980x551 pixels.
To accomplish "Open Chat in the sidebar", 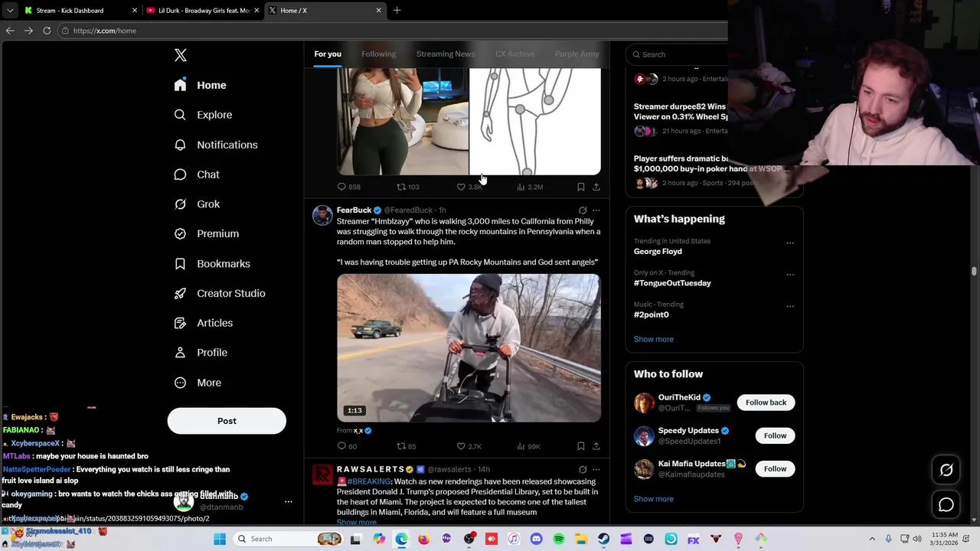I will [197, 174].
